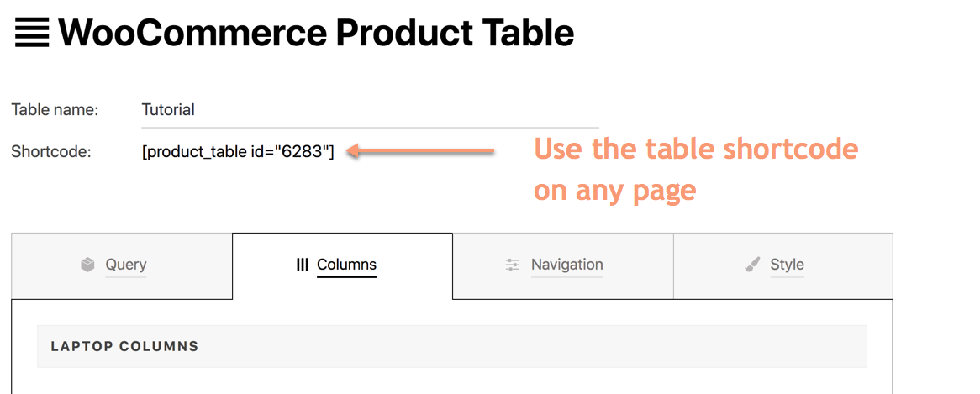Open the Navigation tab label
The image size is (980, 394).
tap(566, 265)
